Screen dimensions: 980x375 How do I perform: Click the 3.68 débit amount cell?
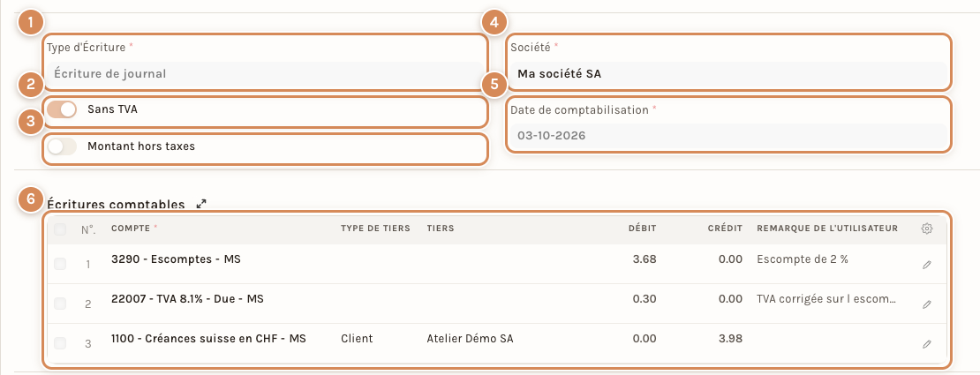pos(645,259)
